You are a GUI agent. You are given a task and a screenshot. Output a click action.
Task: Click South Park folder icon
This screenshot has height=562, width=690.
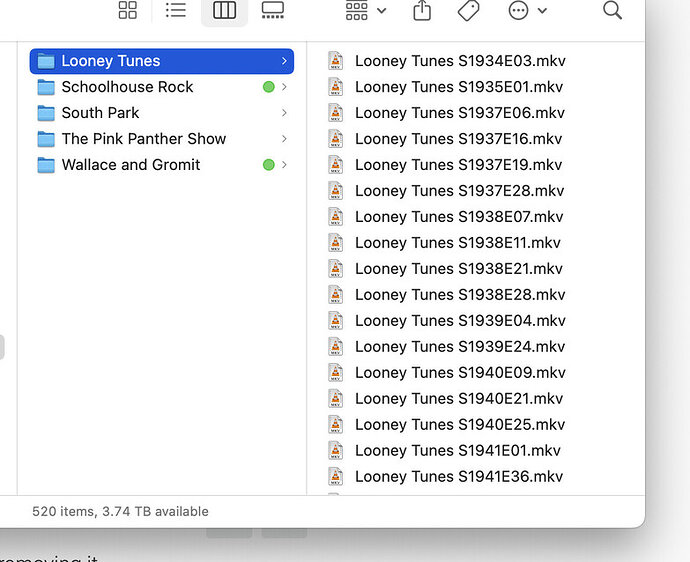pyautogui.click(x=46, y=113)
